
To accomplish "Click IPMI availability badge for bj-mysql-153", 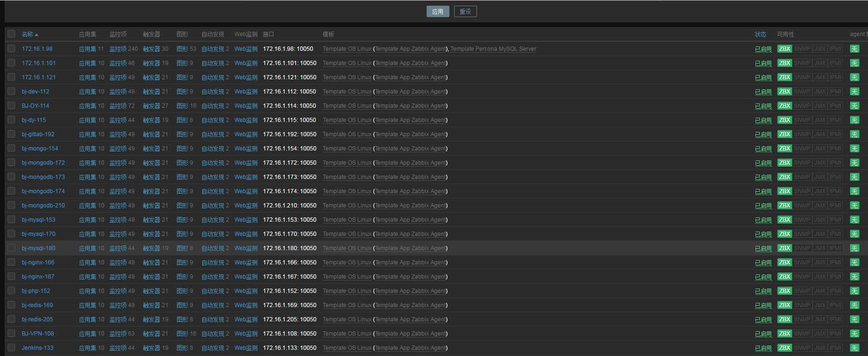I will point(835,220).
